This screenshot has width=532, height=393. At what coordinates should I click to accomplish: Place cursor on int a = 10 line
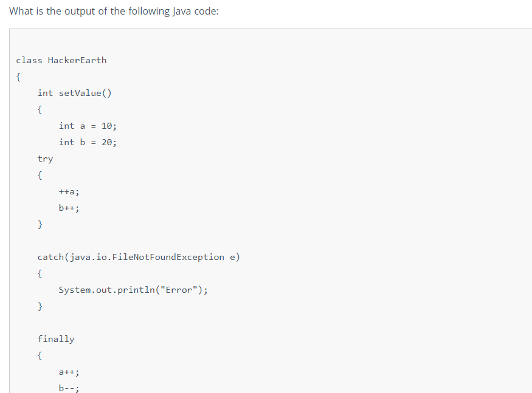click(x=88, y=126)
